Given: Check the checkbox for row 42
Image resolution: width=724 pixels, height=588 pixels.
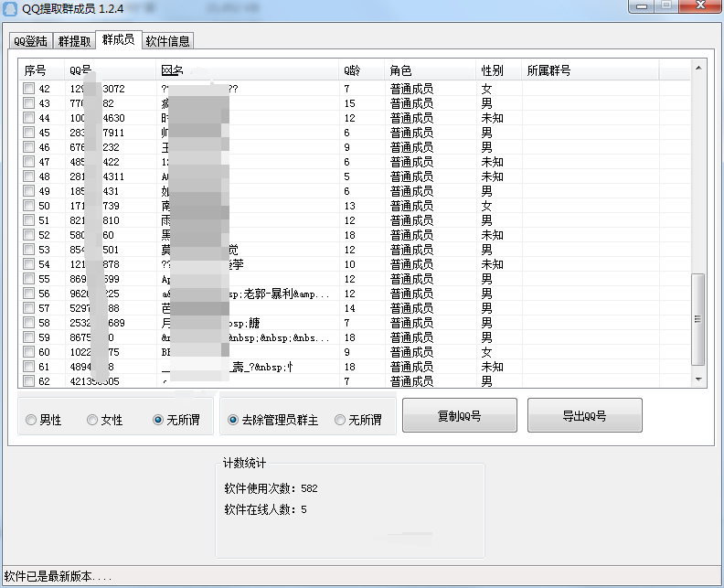Looking at the screenshot, I should (28, 88).
